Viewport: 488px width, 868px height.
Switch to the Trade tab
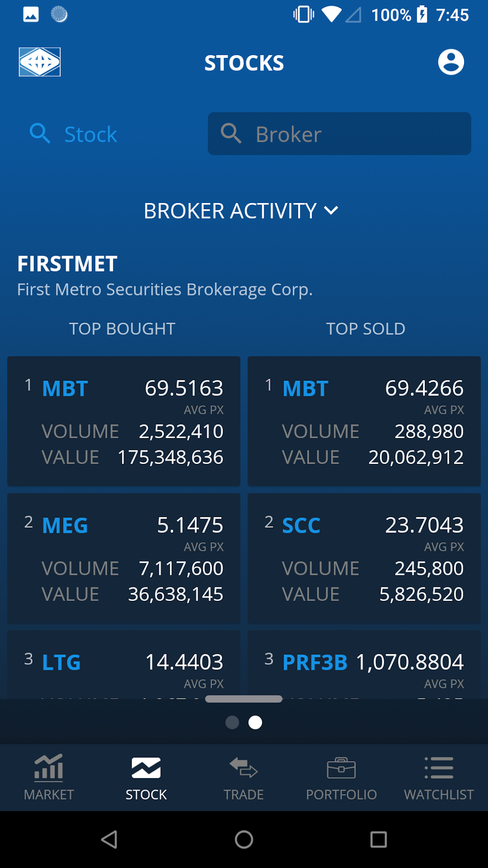point(244,777)
